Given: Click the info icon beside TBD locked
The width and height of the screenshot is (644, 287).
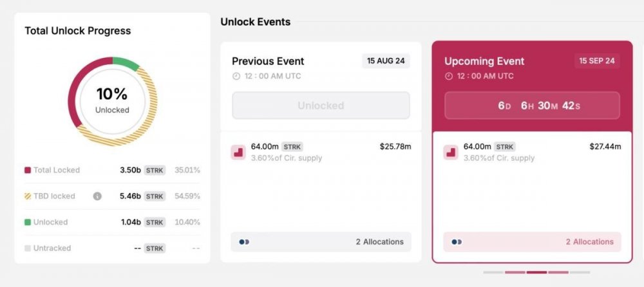Looking at the screenshot, I should tap(97, 196).
